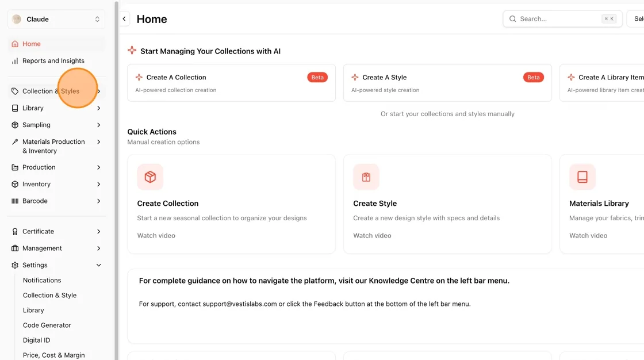Open Digital ID settings item
Screen dimensions: 644x360
[37, 340]
